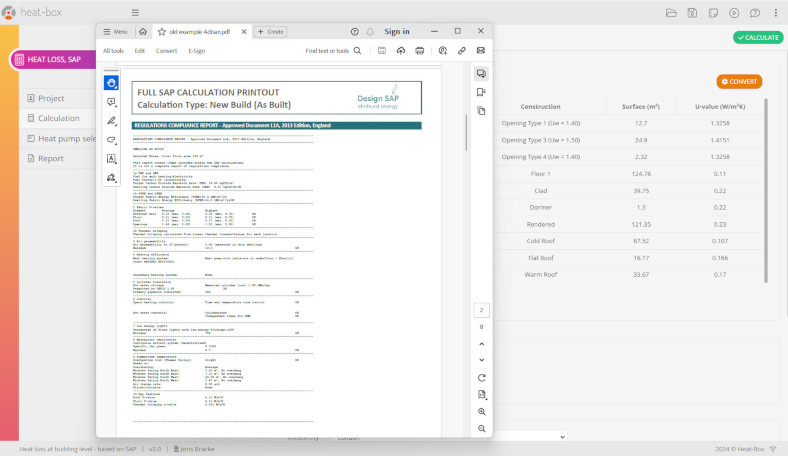The image size is (788, 456).
Task: Click the wifi status icon in footer
Action: click(773, 449)
